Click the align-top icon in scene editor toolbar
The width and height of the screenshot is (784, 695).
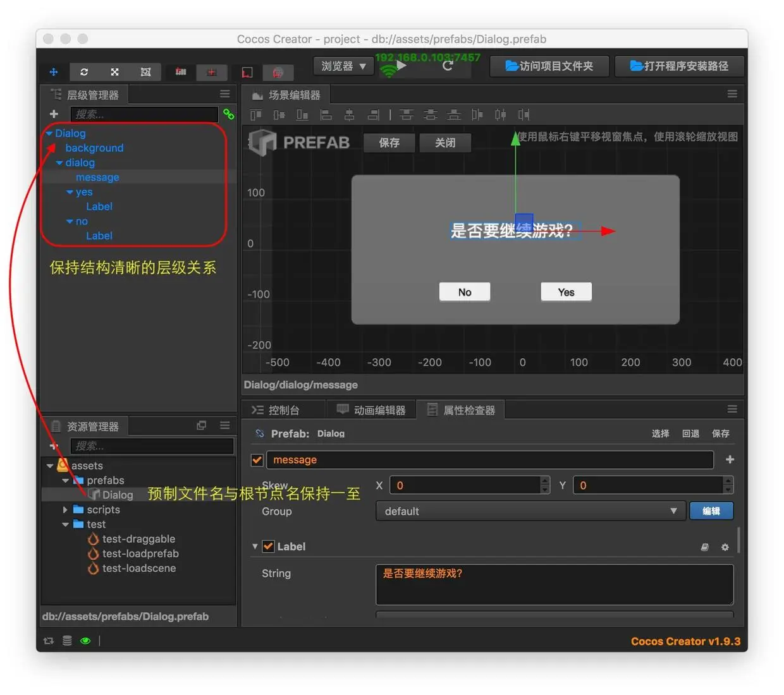[x=407, y=114]
